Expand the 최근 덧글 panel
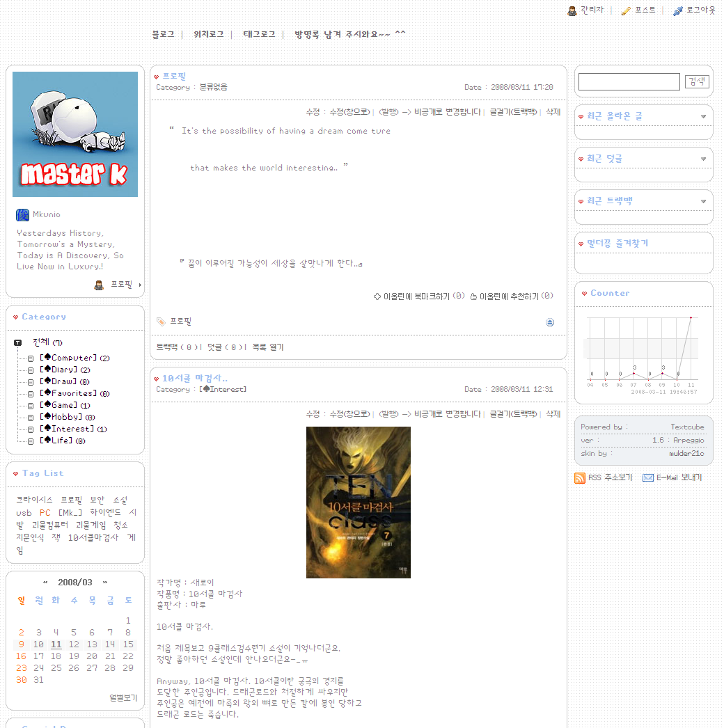The height and width of the screenshot is (728, 724). tap(703, 159)
